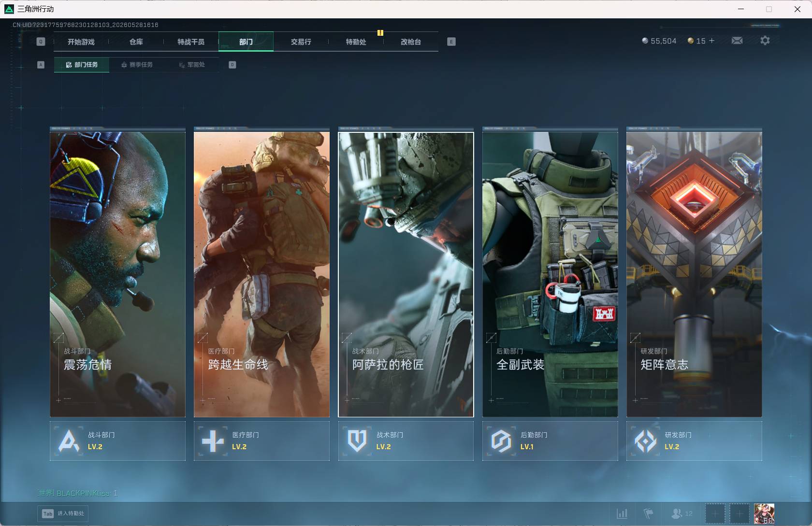Select the 军需处 sub-tab
The width and height of the screenshot is (812, 526).
click(192, 65)
